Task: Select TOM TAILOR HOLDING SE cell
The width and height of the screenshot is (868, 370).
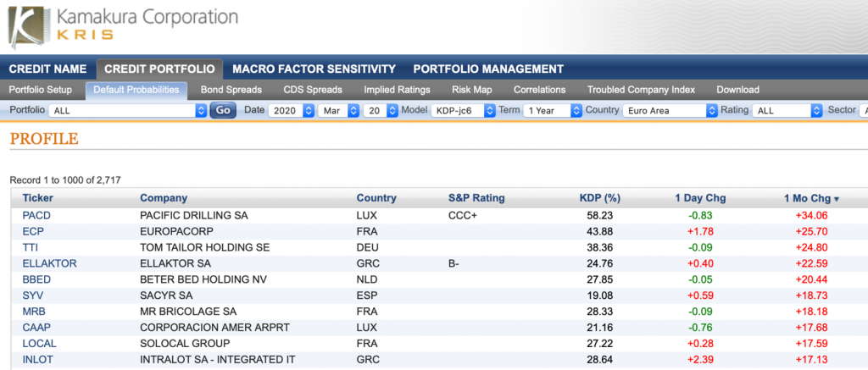Action: pos(205,248)
